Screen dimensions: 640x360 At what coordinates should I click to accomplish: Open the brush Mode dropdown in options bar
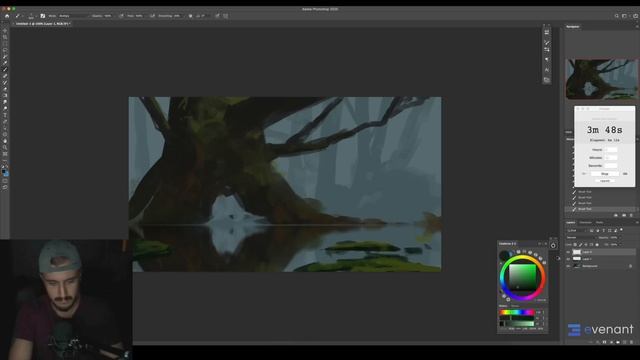[x=74, y=16]
